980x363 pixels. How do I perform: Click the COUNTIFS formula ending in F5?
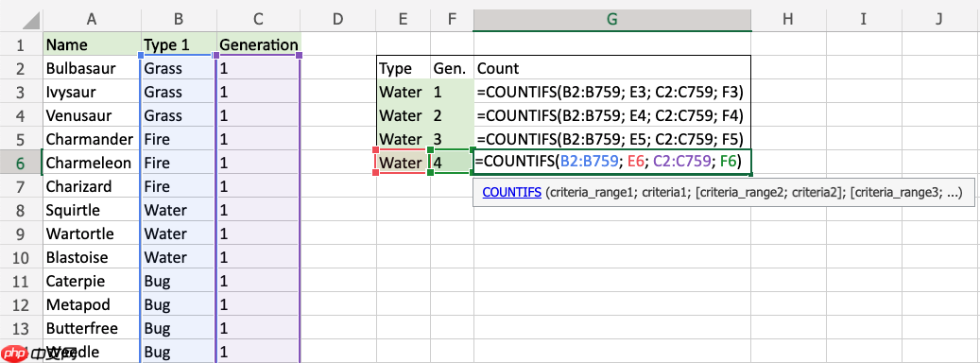[611, 139]
